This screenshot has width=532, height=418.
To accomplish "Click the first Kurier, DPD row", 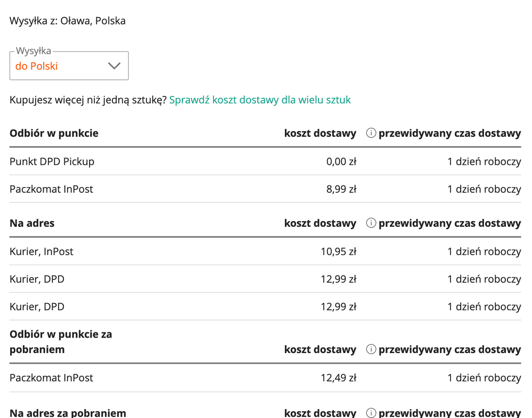I will click(265, 279).
